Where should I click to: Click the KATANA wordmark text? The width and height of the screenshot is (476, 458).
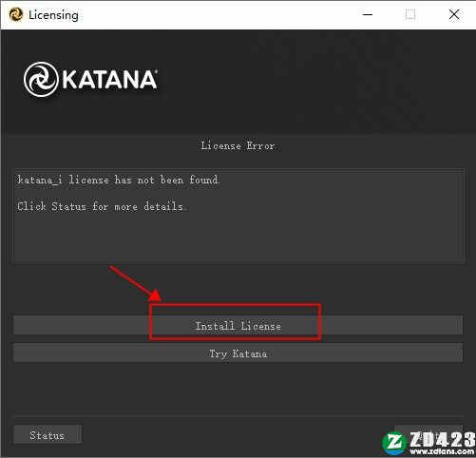click(109, 79)
